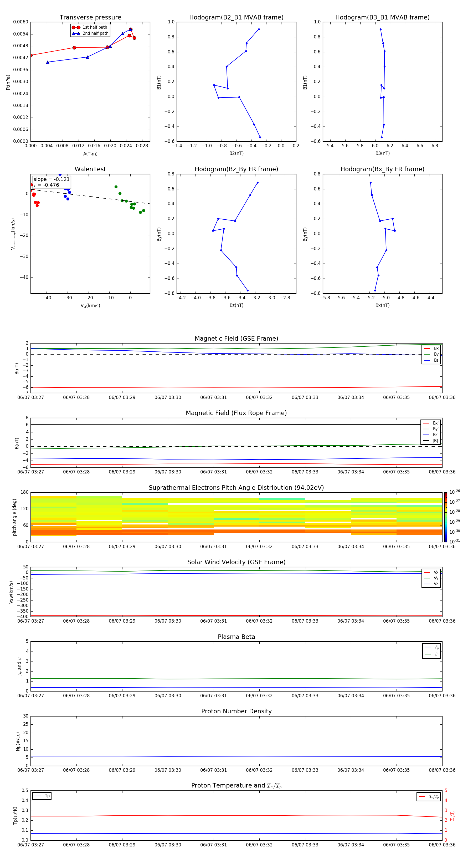Click the Vx entry in velocity legend
Screen dimensions: 473x868
pyautogui.click(x=431, y=572)
